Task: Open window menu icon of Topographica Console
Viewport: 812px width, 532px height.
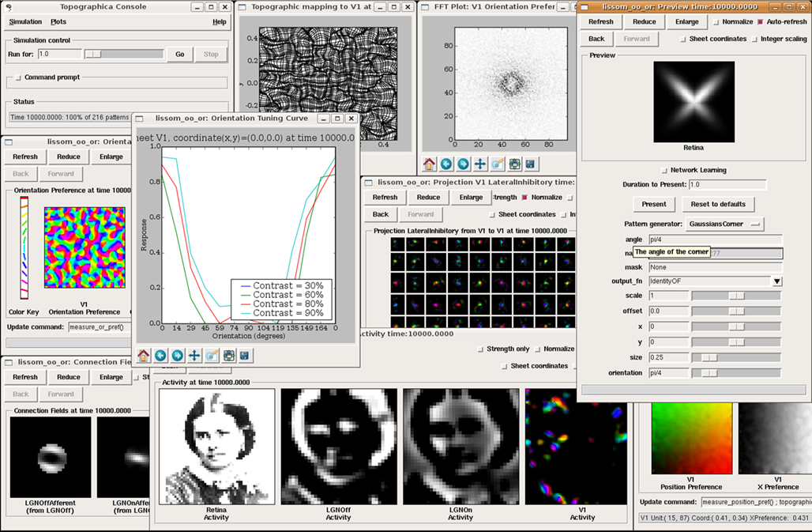Action: point(9,7)
